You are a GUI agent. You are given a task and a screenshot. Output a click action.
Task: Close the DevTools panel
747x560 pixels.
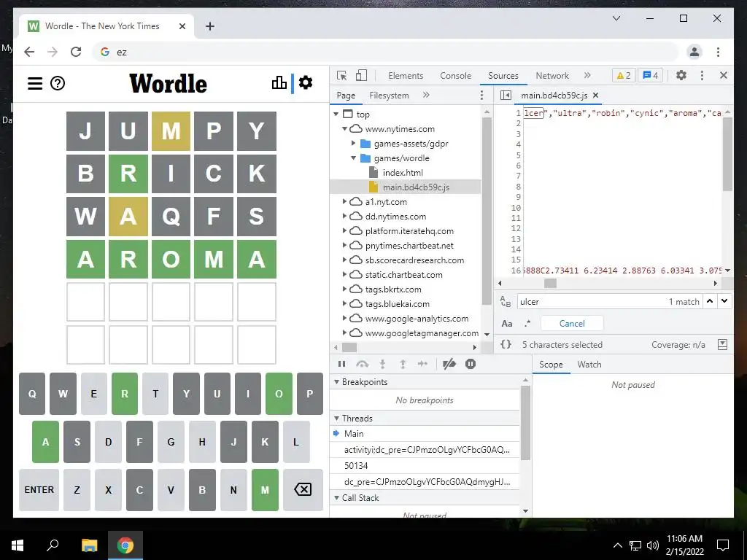(x=723, y=75)
